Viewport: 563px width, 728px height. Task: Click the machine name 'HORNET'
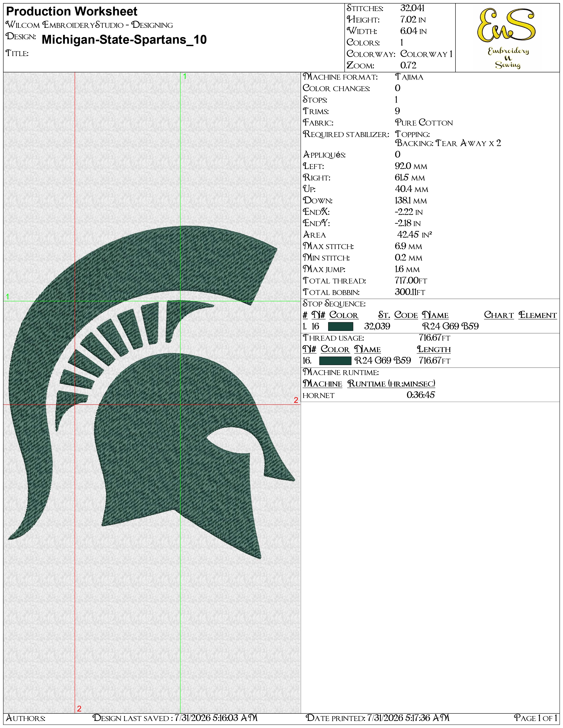pos(319,395)
